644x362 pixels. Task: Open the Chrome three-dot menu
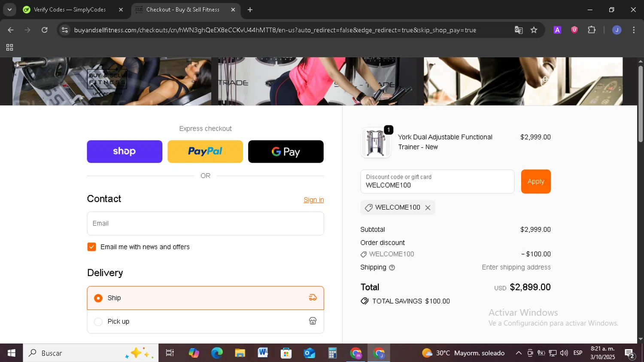[x=634, y=30]
